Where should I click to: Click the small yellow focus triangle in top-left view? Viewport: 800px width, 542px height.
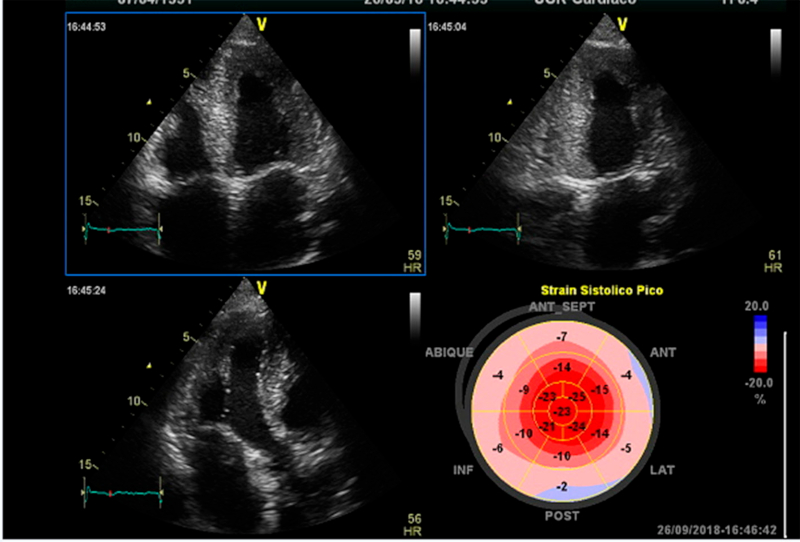click(x=149, y=101)
